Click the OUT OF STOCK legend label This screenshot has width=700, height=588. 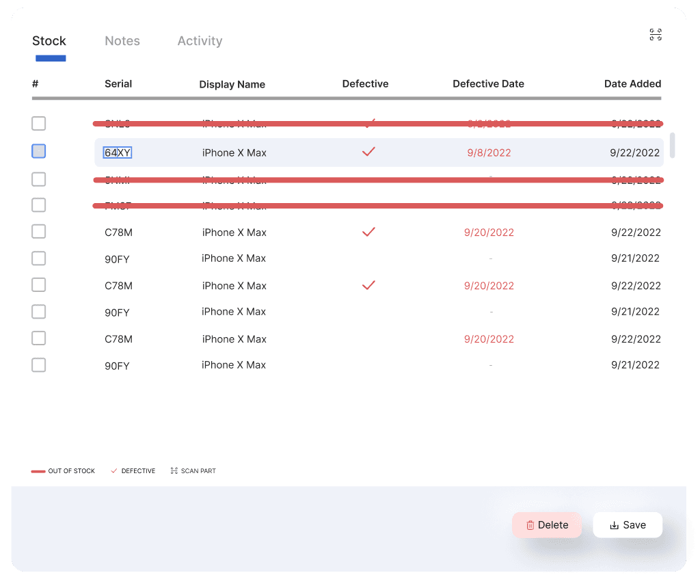71,471
